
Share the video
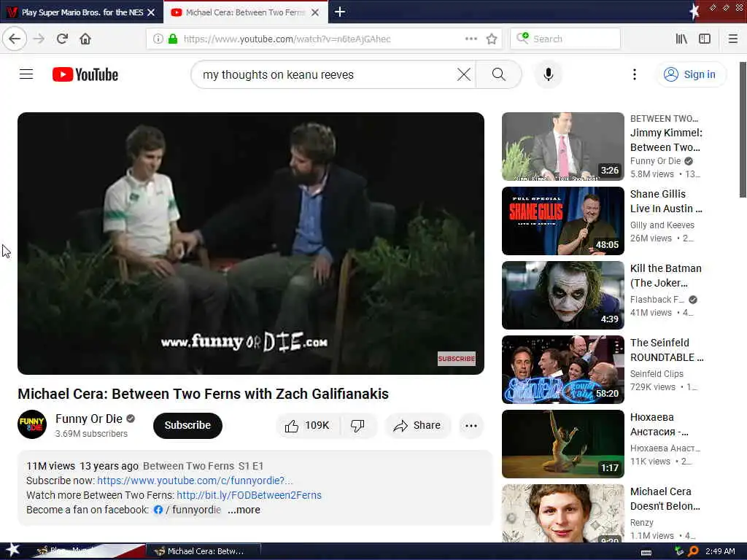click(417, 425)
